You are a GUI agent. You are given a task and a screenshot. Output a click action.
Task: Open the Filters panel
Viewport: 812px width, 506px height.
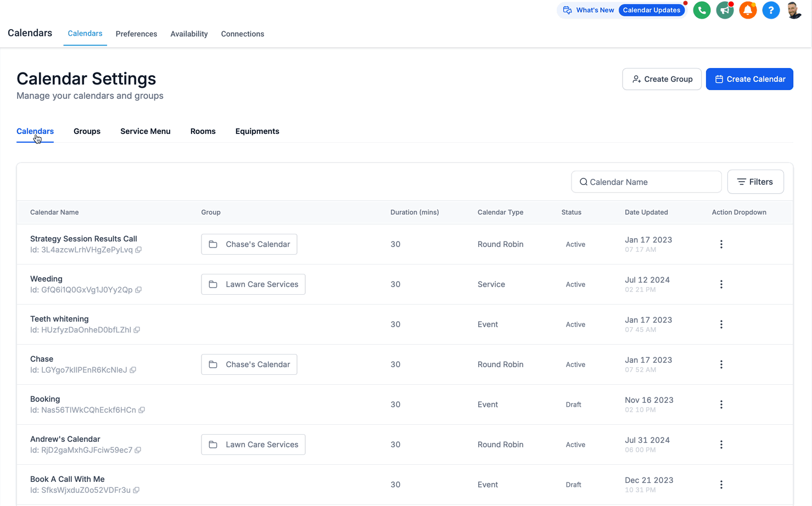(755, 182)
